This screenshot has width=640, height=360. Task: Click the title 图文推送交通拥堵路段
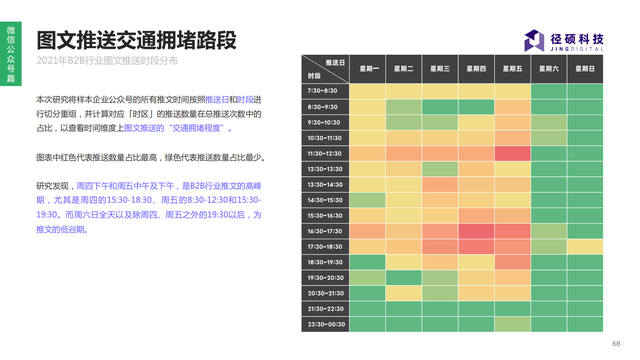click(x=136, y=40)
